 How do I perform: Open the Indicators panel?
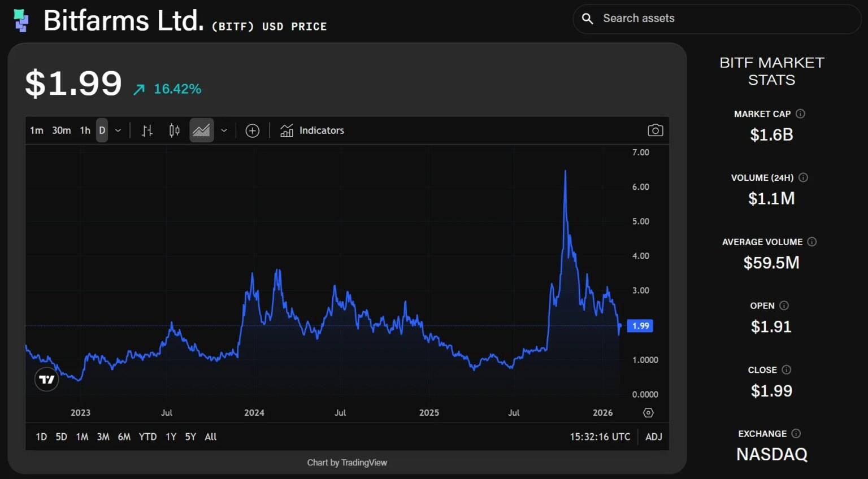[x=312, y=130]
